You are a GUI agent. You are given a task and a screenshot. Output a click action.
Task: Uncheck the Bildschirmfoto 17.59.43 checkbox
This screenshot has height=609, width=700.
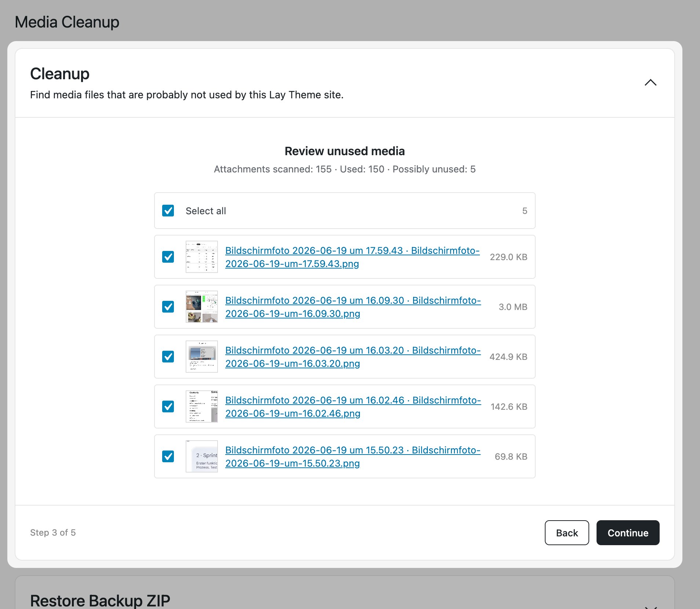click(168, 257)
